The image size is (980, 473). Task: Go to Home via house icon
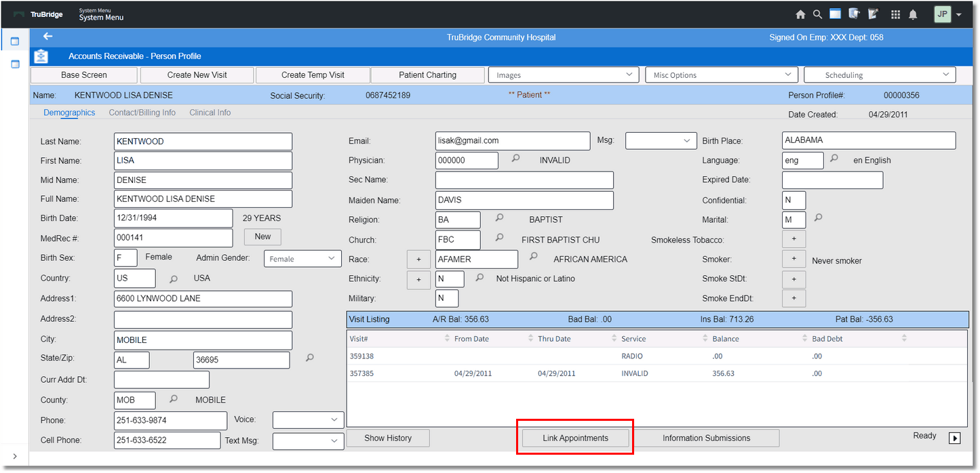(x=800, y=14)
